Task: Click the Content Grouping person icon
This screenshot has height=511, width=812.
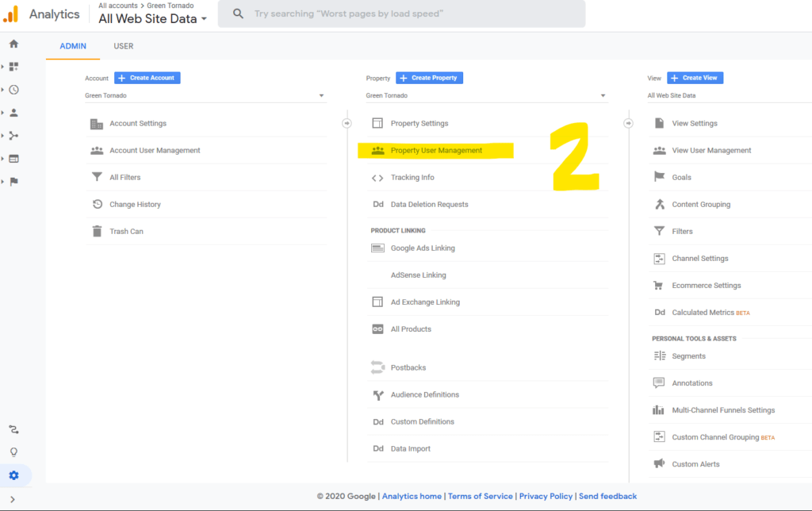Action: tap(659, 204)
